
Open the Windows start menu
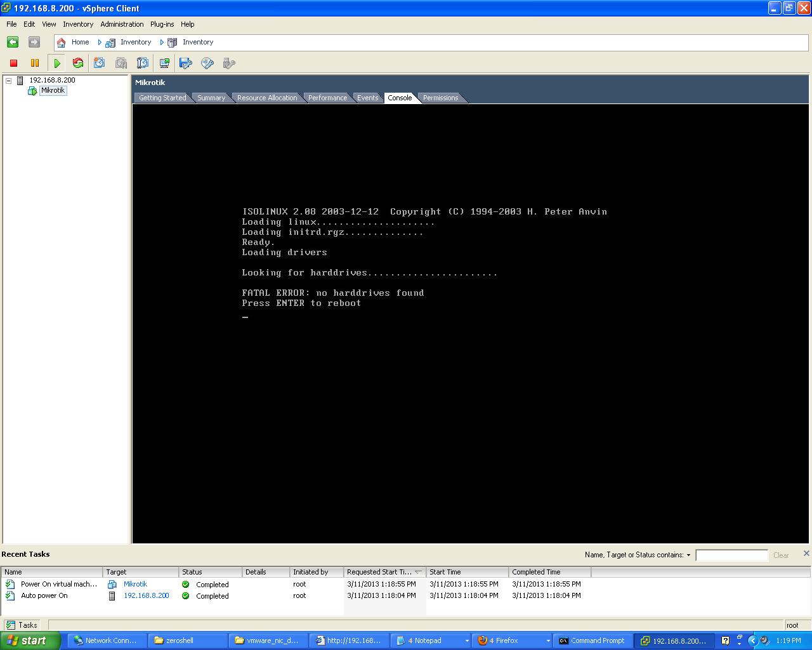[30, 640]
